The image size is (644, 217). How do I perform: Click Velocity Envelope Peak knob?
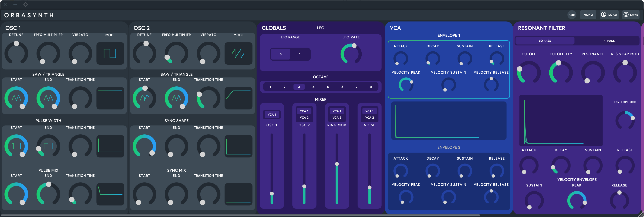(x=577, y=200)
